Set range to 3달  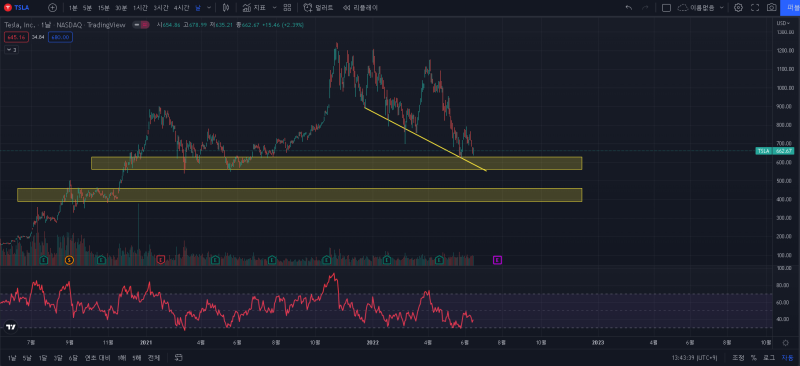click(59, 358)
